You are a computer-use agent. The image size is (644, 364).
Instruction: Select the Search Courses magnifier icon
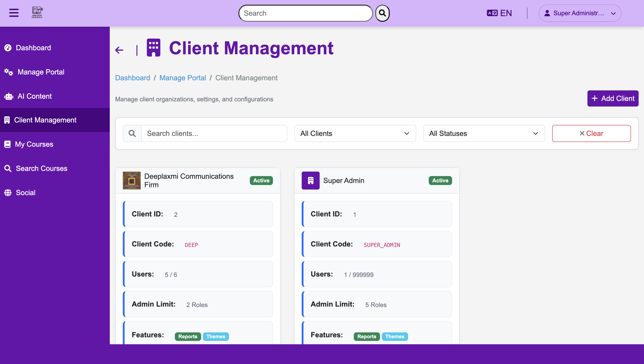pyautogui.click(x=8, y=168)
